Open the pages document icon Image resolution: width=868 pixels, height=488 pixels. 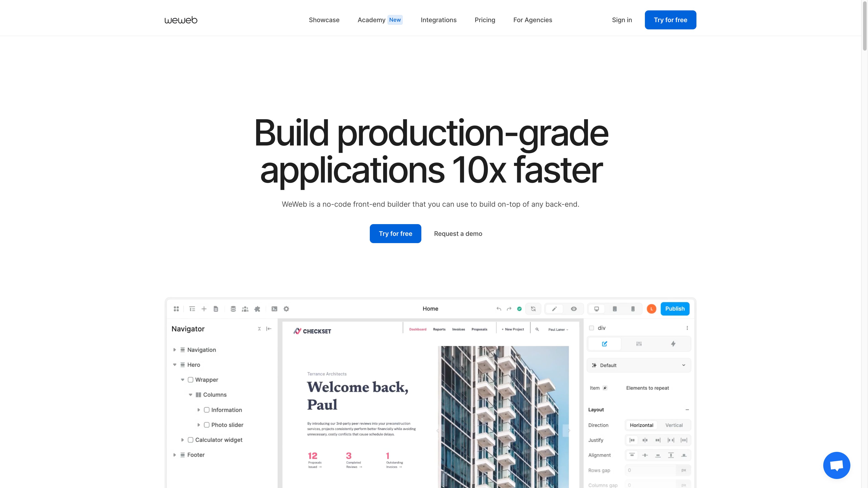point(216,309)
